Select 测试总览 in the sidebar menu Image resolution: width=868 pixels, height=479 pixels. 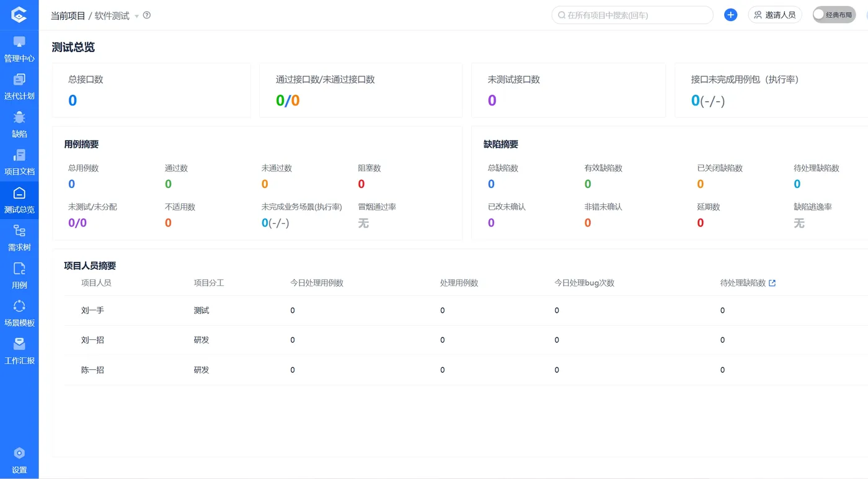(19, 200)
